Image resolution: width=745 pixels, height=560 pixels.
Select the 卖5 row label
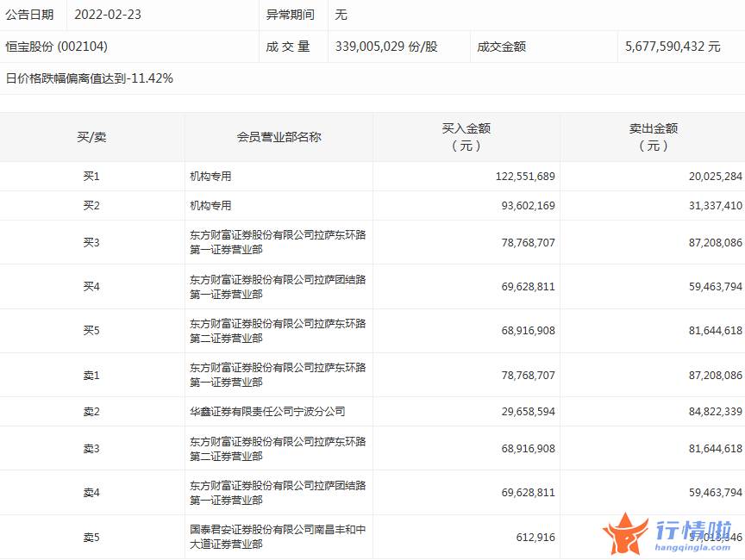tap(91, 538)
